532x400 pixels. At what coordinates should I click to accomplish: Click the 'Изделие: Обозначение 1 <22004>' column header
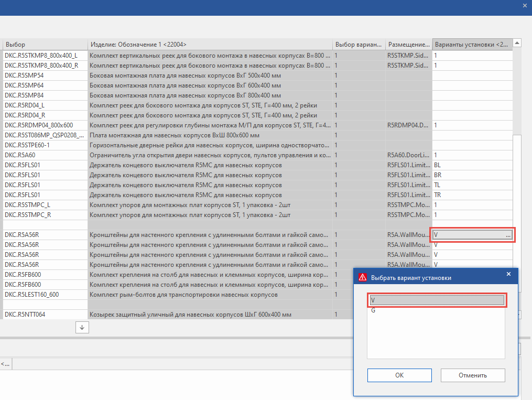point(210,45)
